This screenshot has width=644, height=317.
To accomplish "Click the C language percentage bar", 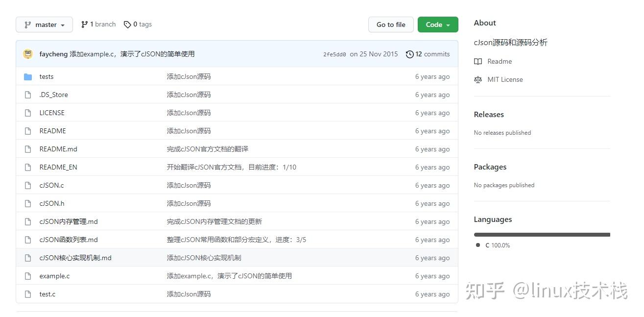I will (542, 234).
